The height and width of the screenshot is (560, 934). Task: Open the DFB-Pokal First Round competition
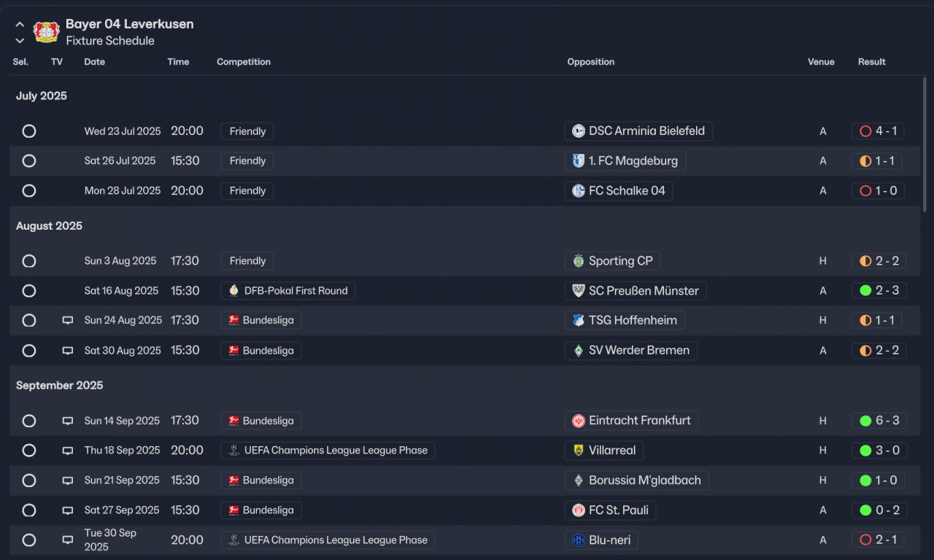click(288, 291)
